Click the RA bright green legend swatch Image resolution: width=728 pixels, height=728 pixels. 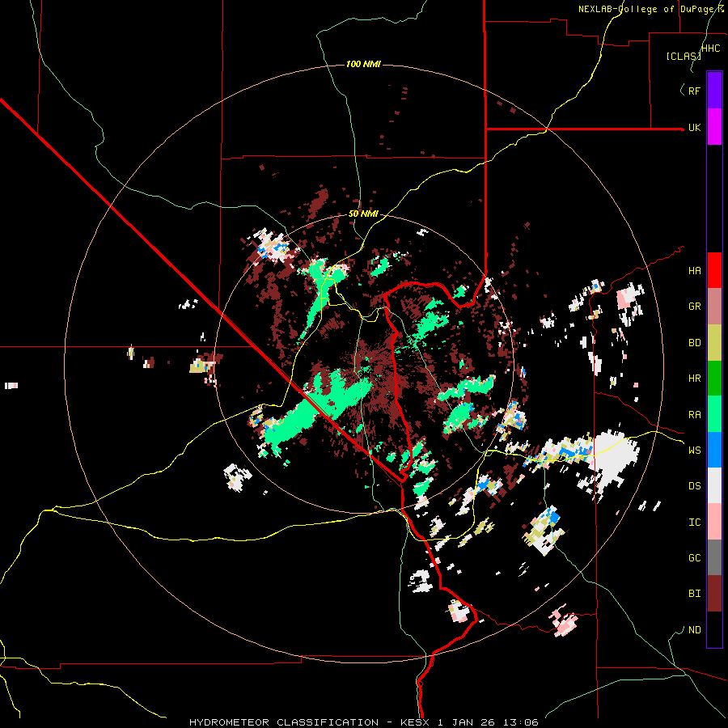tap(714, 414)
